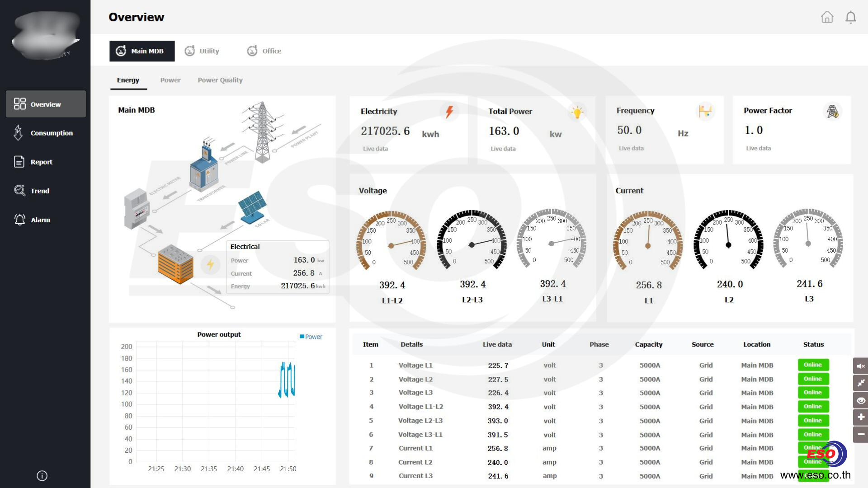Switch to the Power Quality tab

coord(220,80)
